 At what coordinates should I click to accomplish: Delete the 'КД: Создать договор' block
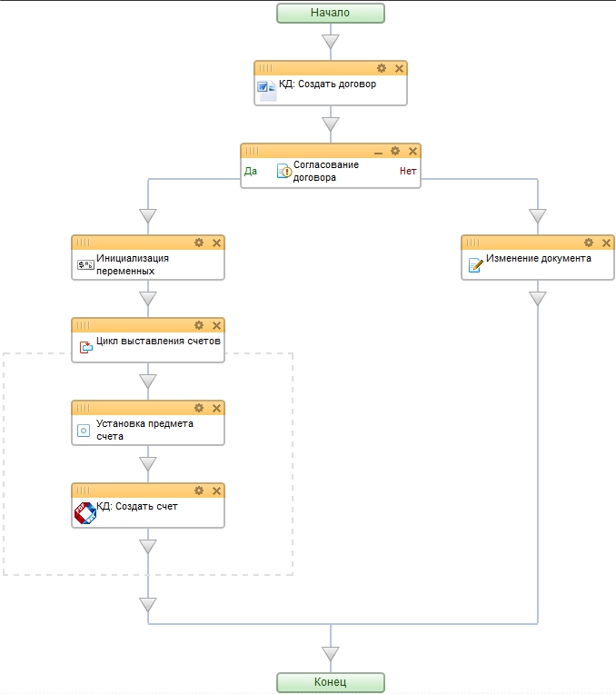(399, 68)
